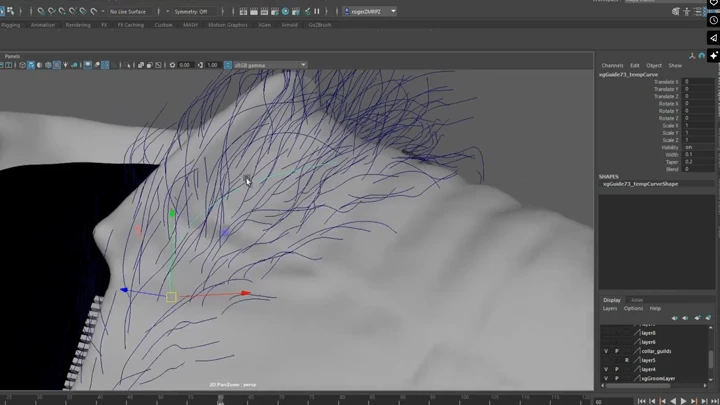Image resolution: width=720 pixels, height=405 pixels.
Task: Toggle use all lights bulb icon
Action: [x=66, y=65]
